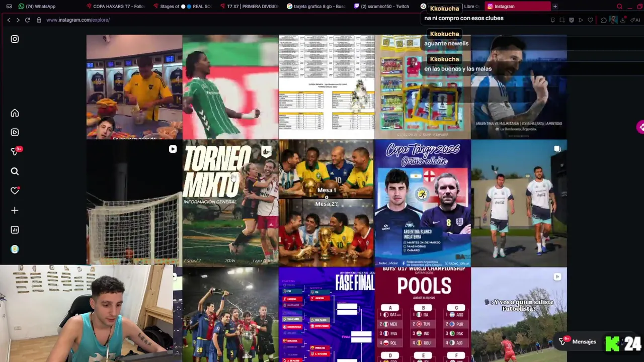Screen dimensions: 644x362
Task: Switch to the WhatsApp tab
Action: coord(37,7)
